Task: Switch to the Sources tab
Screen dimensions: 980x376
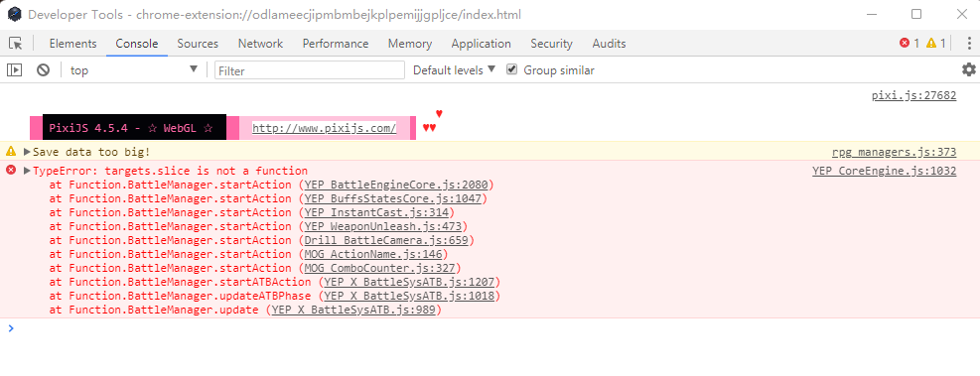Action: pos(198,44)
